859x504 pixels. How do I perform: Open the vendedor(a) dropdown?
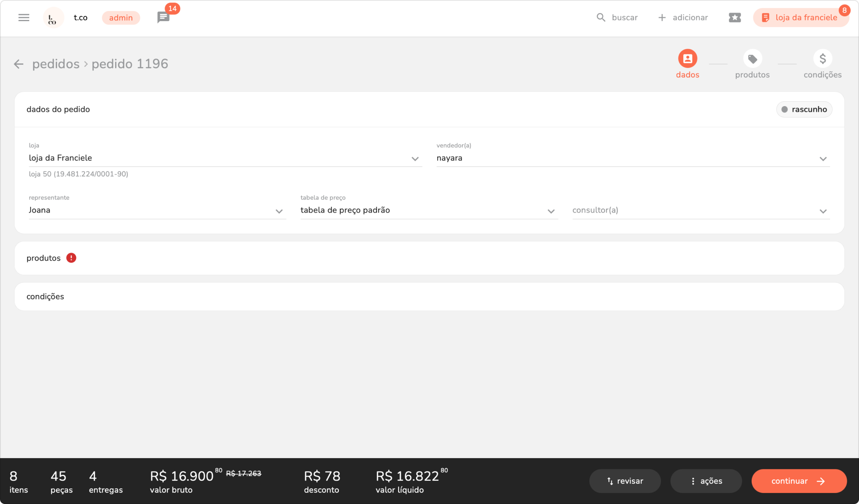[823, 159]
